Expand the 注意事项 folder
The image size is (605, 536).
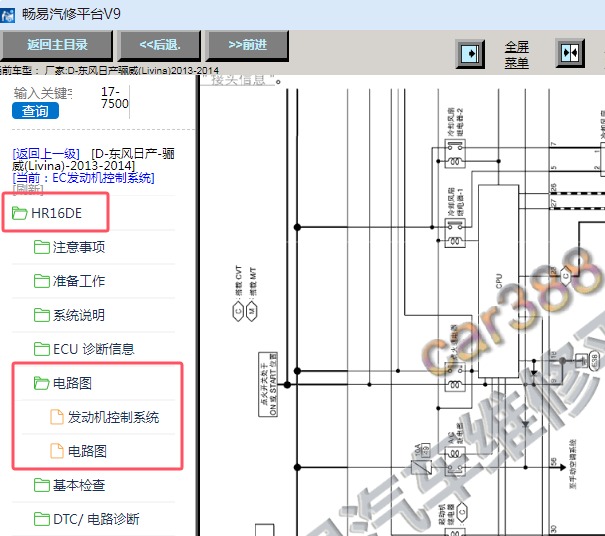click(79, 247)
